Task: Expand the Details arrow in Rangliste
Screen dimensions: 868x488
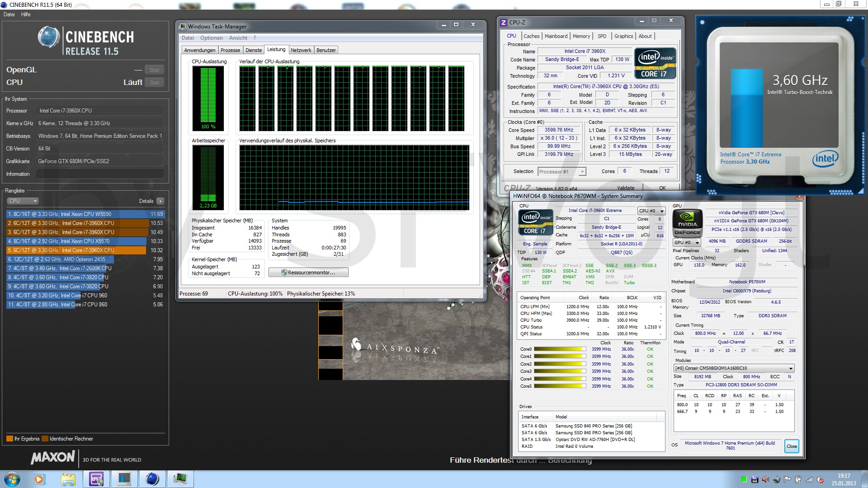Action: 160,201
